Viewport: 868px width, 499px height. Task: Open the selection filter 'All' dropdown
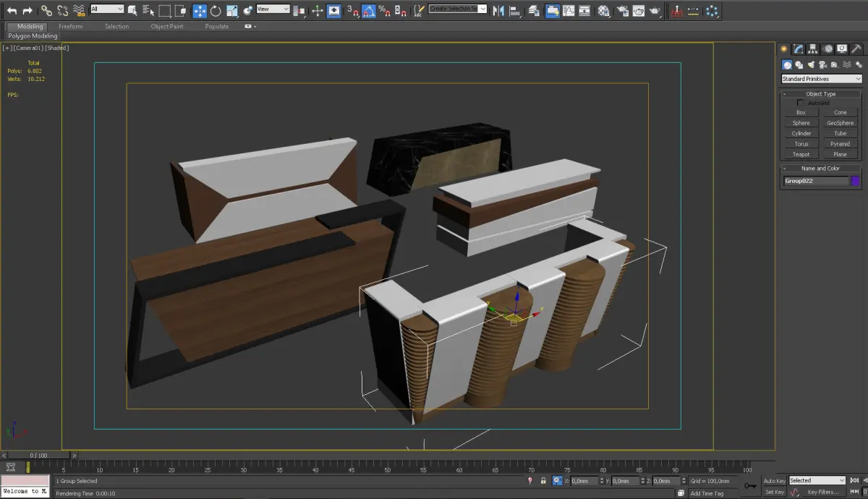pyautogui.click(x=107, y=9)
